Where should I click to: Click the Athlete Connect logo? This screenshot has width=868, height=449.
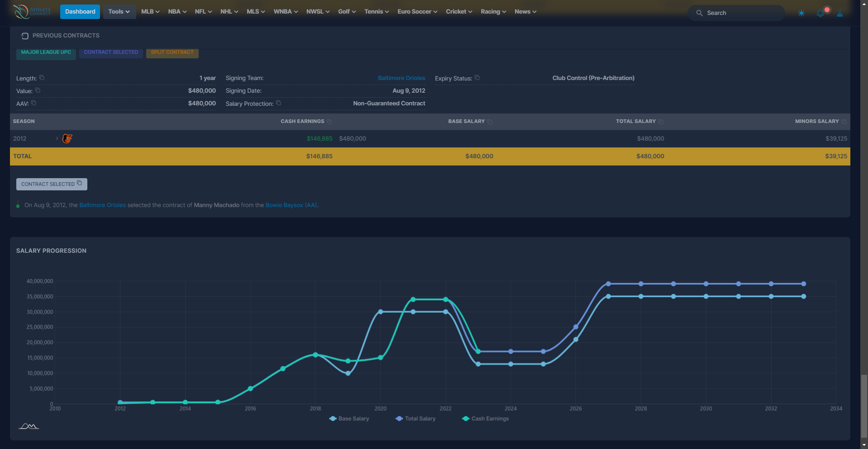[x=32, y=12]
